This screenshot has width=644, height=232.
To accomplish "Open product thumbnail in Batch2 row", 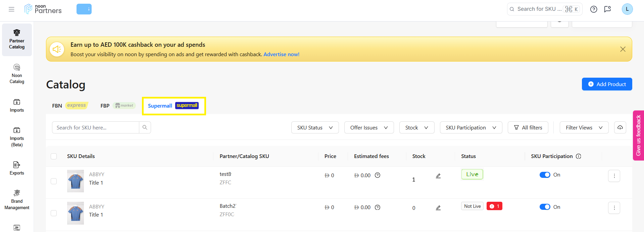I will coord(76,213).
